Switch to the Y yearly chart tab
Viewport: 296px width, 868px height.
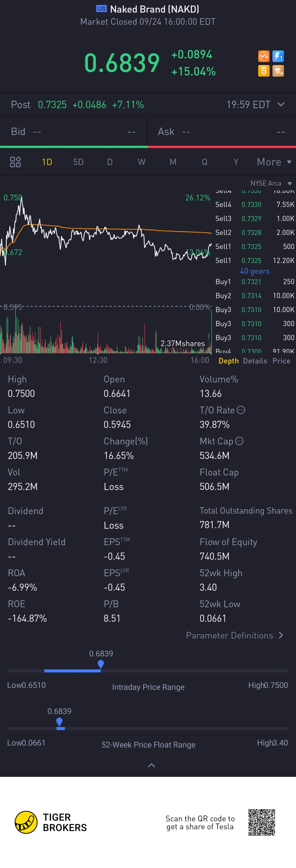[x=236, y=162]
